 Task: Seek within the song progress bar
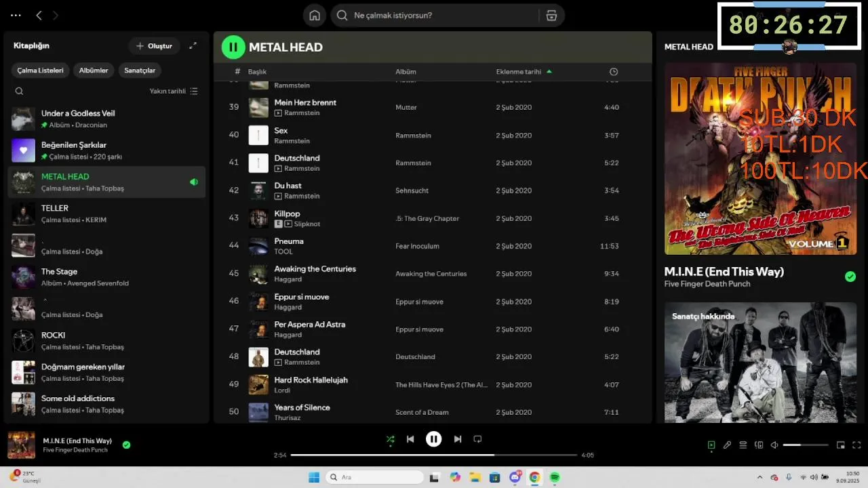(434, 455)
